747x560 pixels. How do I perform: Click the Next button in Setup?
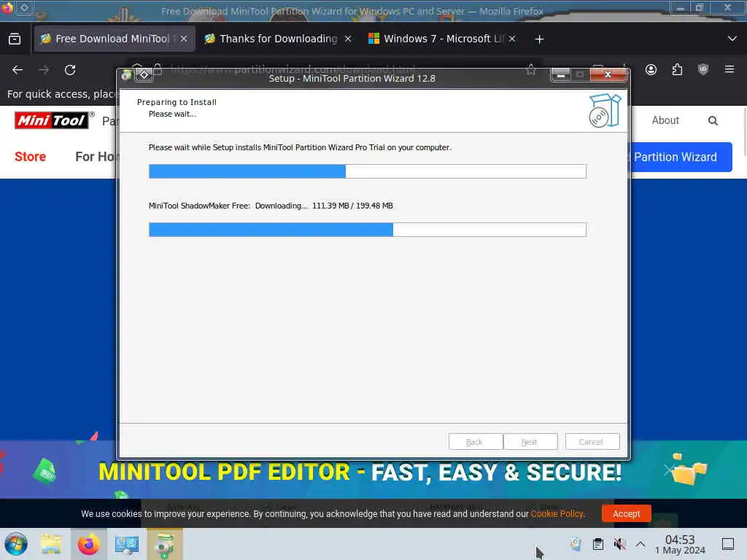530,441
